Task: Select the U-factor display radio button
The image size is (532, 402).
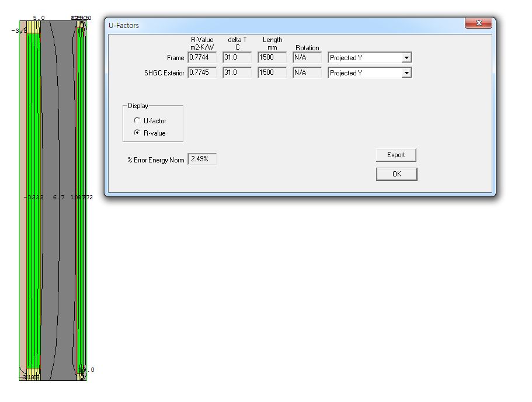Action: click(137, 121)
